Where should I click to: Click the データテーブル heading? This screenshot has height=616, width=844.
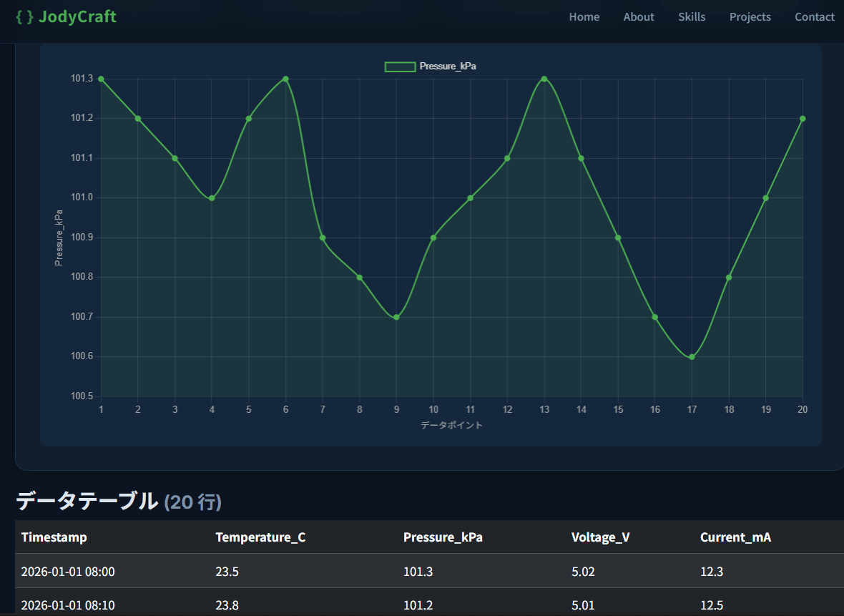tap(87, 502)
